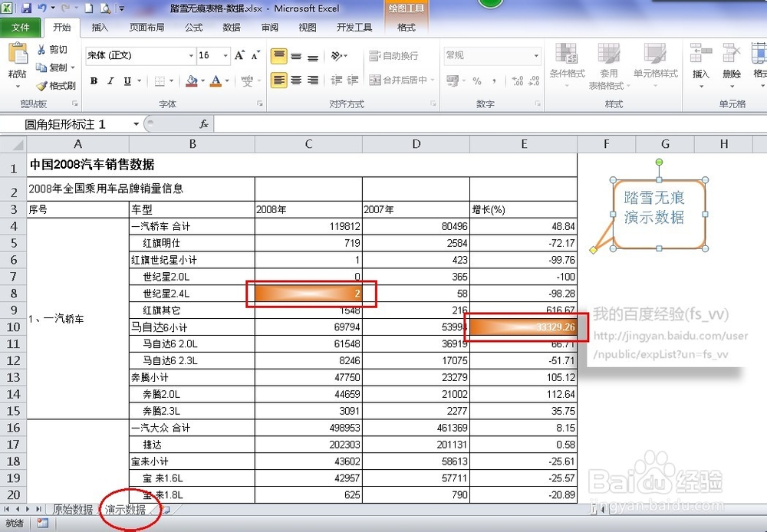Open Conditional Formatting (条件格式) menu
Screen dimensions: 767x532
point(567,66)
